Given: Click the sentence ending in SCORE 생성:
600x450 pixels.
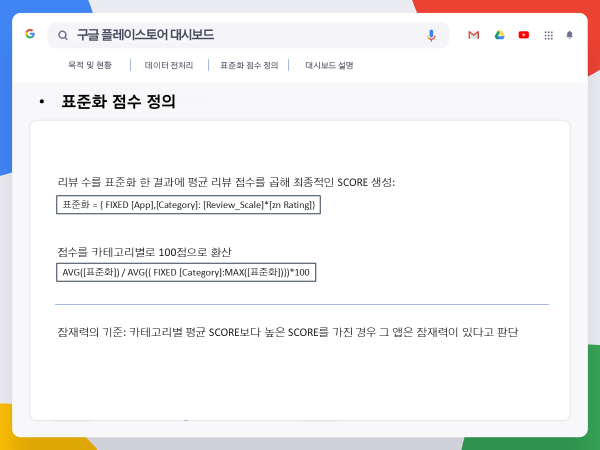Looking at the screenshot, I should 226,182.
